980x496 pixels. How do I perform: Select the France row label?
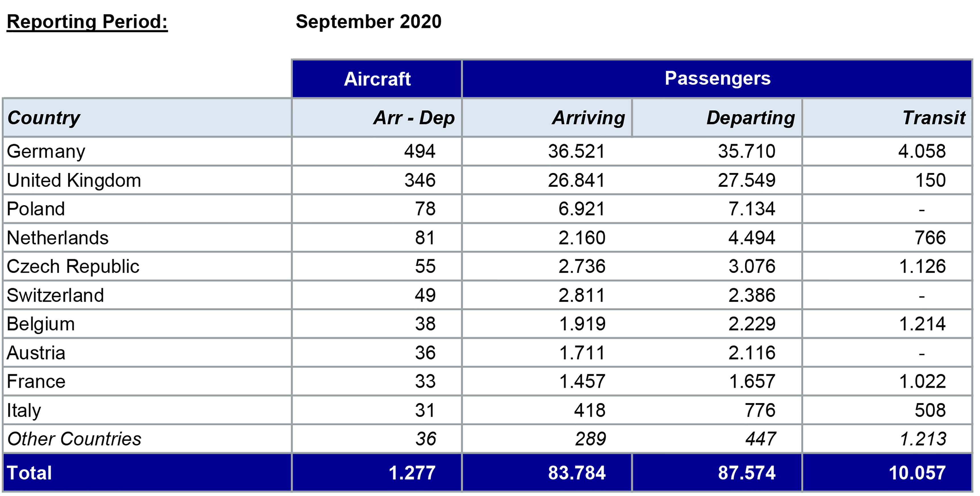coord(36,382)
